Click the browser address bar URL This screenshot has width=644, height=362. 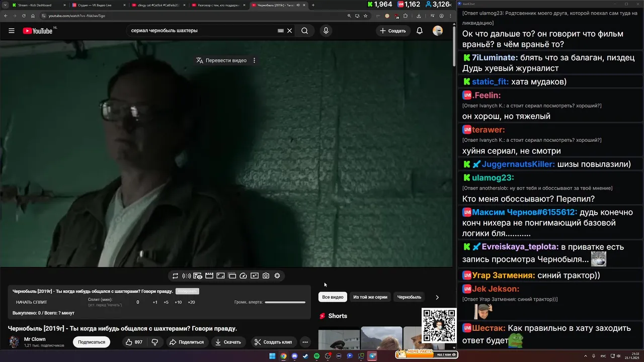pos(76,16)
